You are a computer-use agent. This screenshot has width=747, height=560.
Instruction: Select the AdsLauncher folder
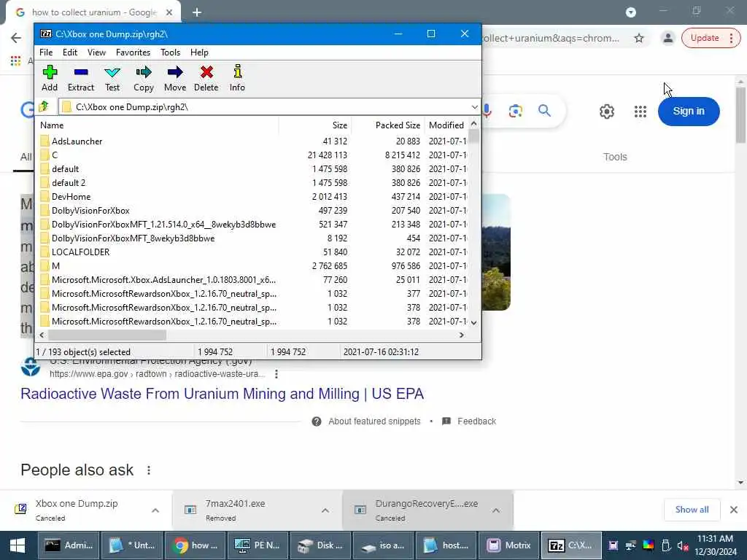[x=77, y=141]
